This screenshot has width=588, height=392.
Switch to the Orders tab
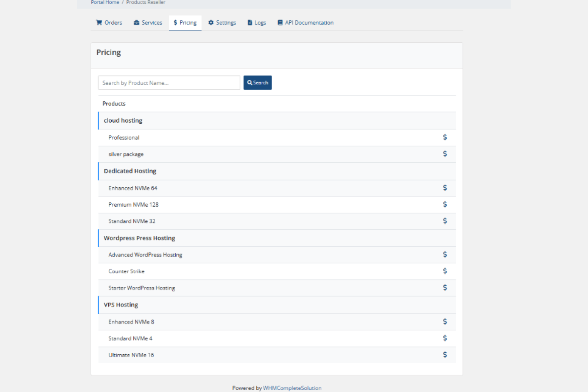(109, 23)
